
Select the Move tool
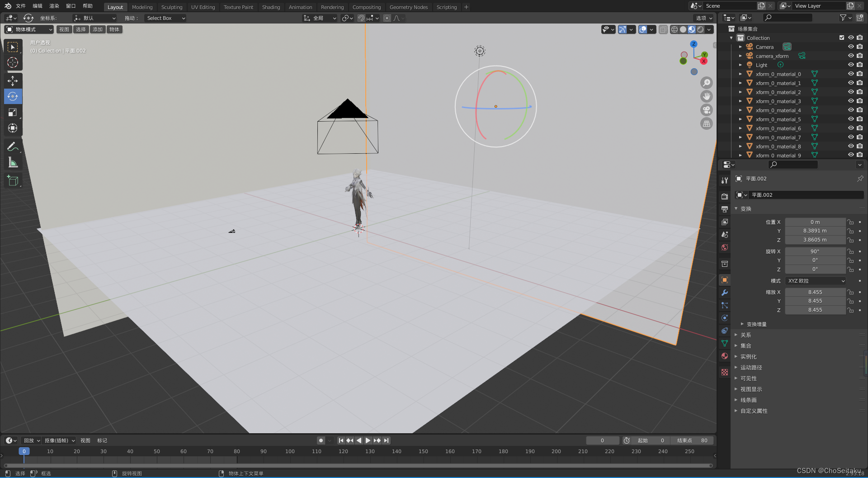(x=13, y=81)
